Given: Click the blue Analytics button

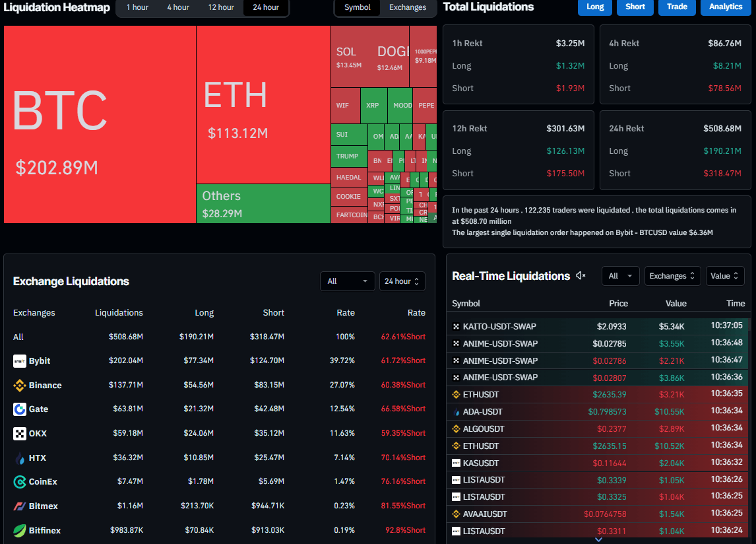Looking at the screenshot, I should (x=726, y=7).
